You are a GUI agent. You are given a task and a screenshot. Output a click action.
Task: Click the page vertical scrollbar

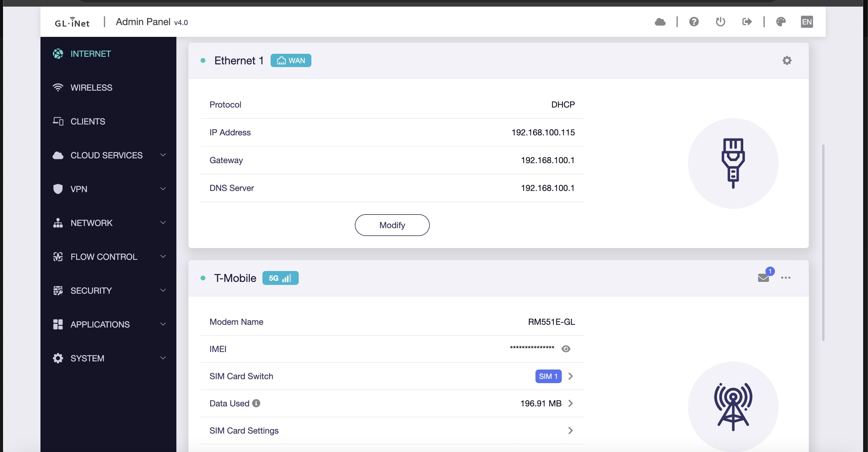pos(823,243)
